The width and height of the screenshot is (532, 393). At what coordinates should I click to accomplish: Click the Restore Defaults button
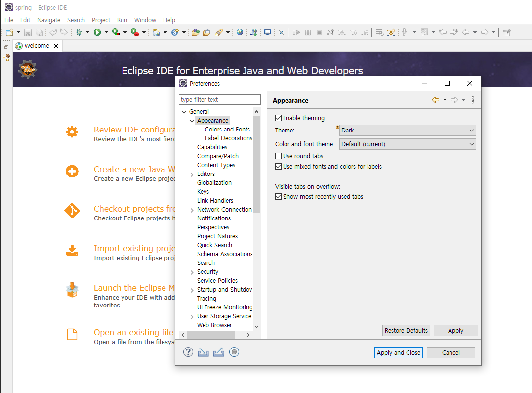tap(406, 331)
